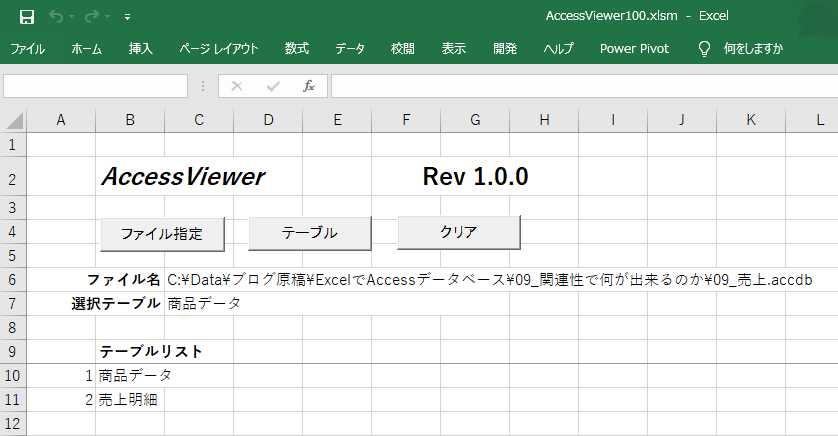Select column G header
The width and height of the screenshot is (838, 436).
475,120
